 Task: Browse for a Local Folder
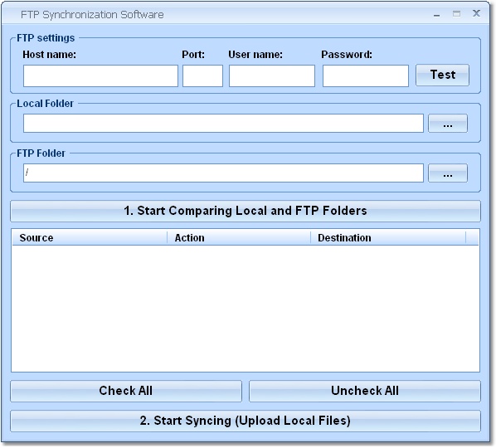tap(448, 124)
